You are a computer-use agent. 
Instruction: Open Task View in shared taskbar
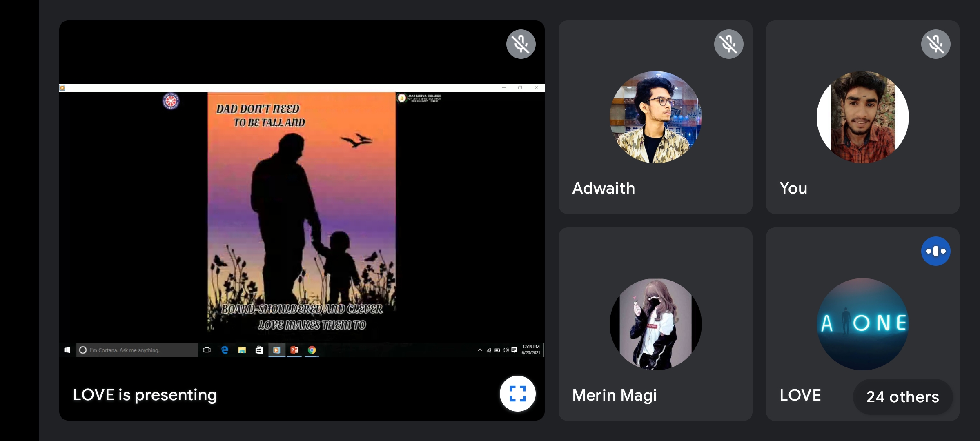207,350
